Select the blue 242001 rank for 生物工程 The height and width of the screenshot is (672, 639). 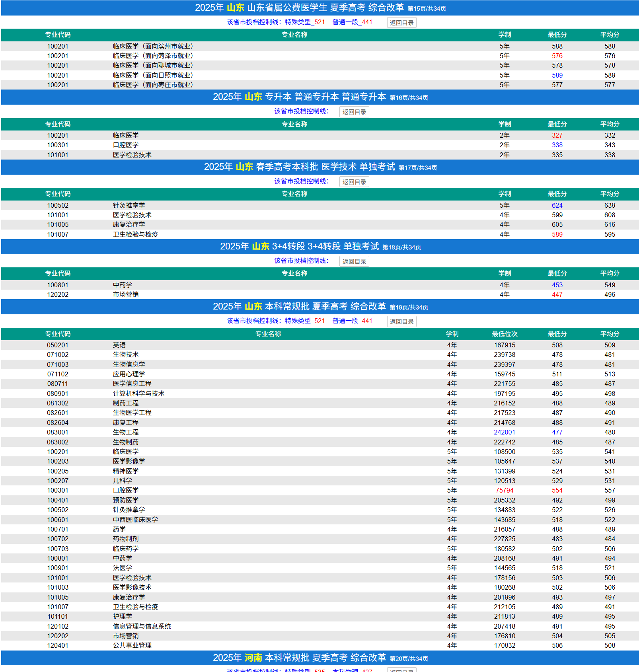[504, 432]
